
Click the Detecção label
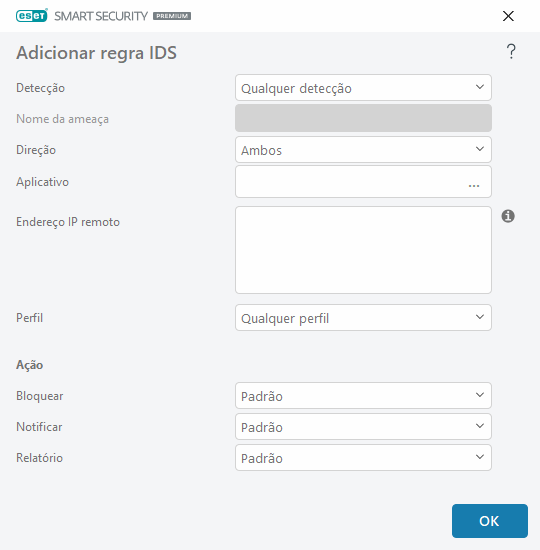pos(40,88)
